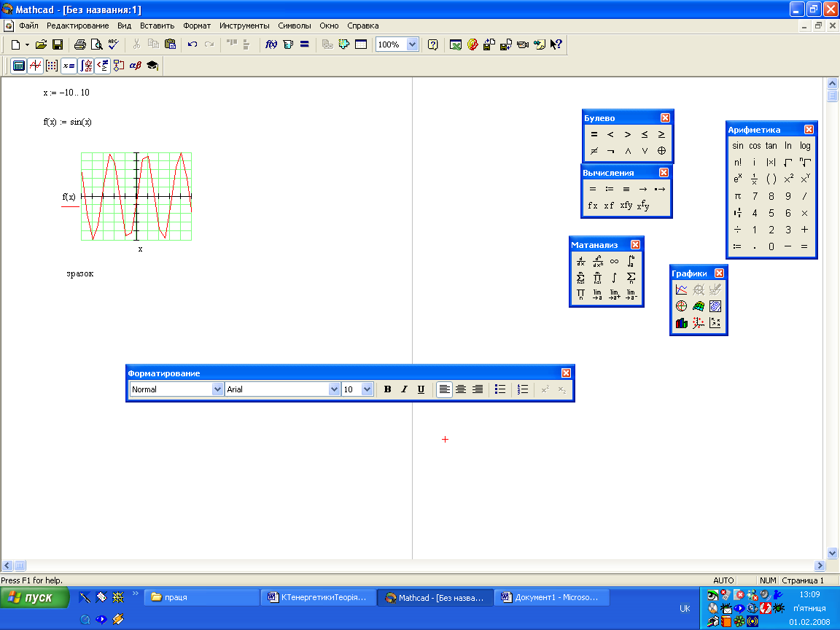Toggle bulleted list formatting

point(500,389)
